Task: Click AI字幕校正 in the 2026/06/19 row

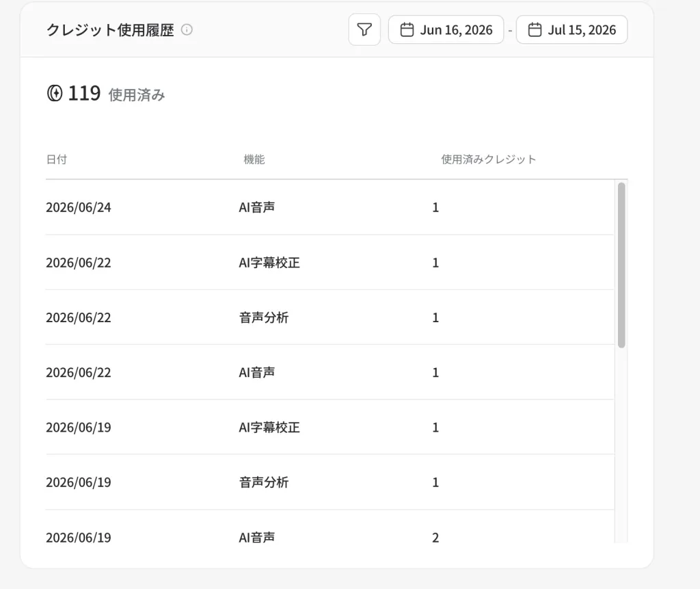Action: click(269, 428)
